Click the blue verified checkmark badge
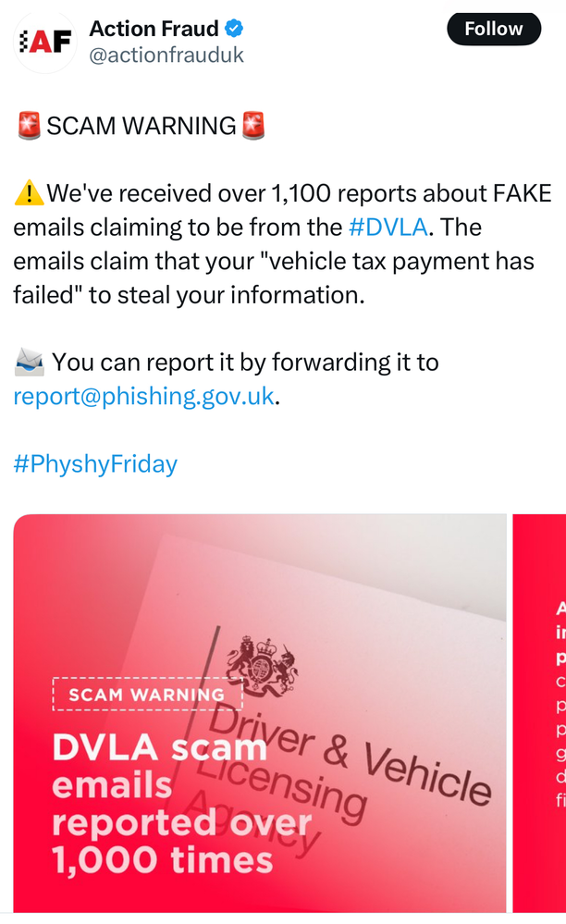Viewport: 566px width, 924px height. (x=236, y=29)
